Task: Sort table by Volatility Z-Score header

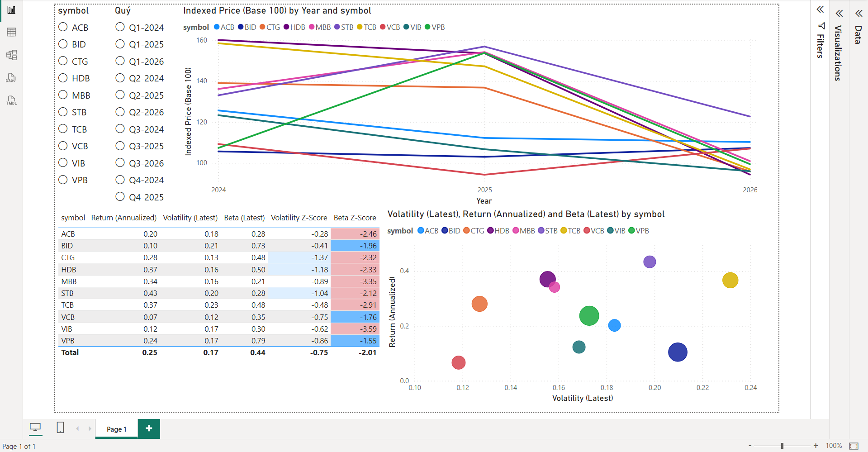Action: pos(299,218)
